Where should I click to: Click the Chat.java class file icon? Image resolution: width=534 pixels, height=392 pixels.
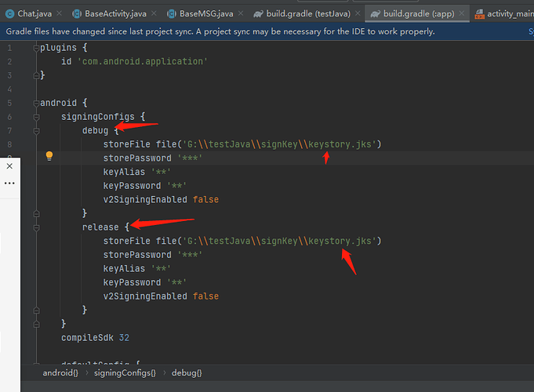coord(10,13)
